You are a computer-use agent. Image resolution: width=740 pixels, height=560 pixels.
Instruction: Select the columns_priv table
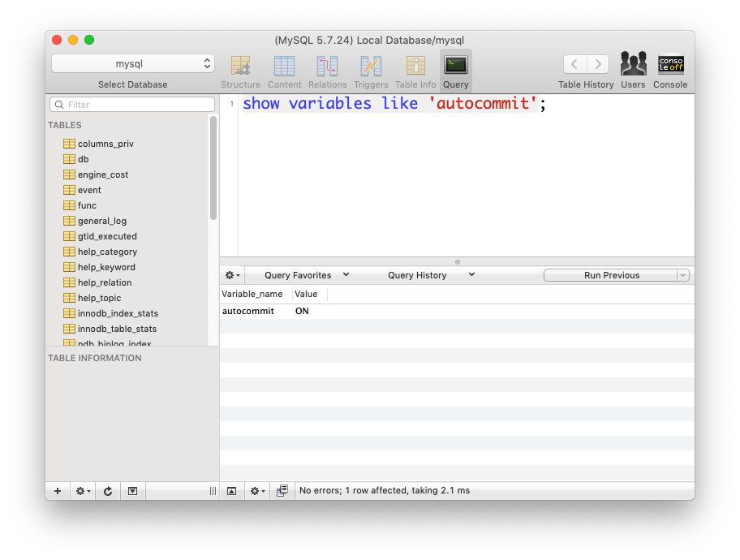click(x=105, y=144)
